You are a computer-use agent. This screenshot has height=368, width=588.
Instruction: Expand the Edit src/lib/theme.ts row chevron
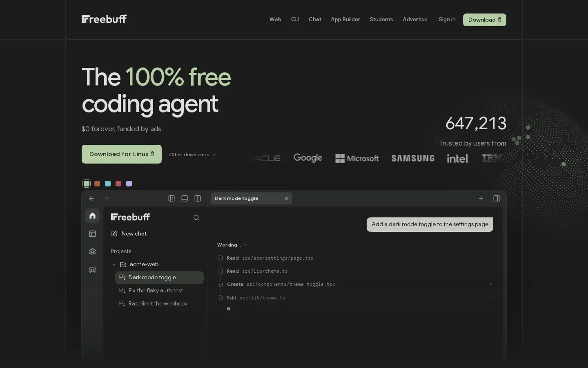(491, 298)
